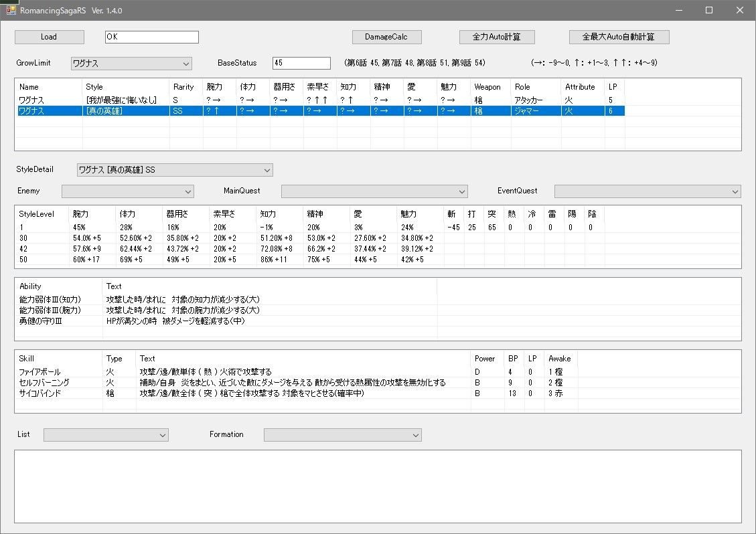756x534 pixels.
Task: Select the [真の英雄] style row
Action: [321, 111]
